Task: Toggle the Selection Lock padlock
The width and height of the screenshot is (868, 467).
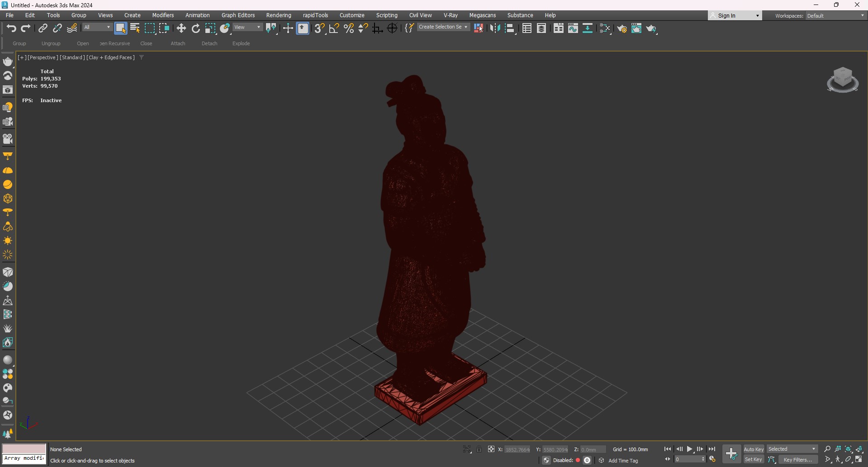Action: click(x=479, y=449)
